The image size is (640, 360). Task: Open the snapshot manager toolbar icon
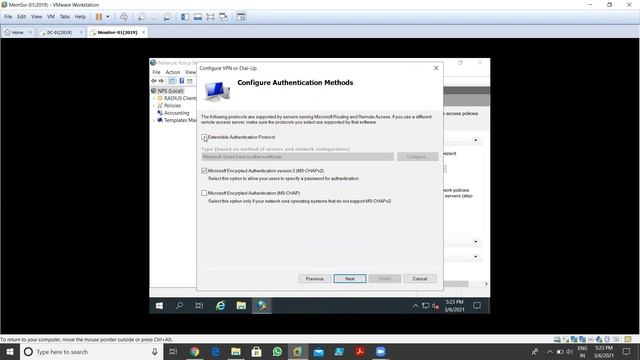pos(167,17)
